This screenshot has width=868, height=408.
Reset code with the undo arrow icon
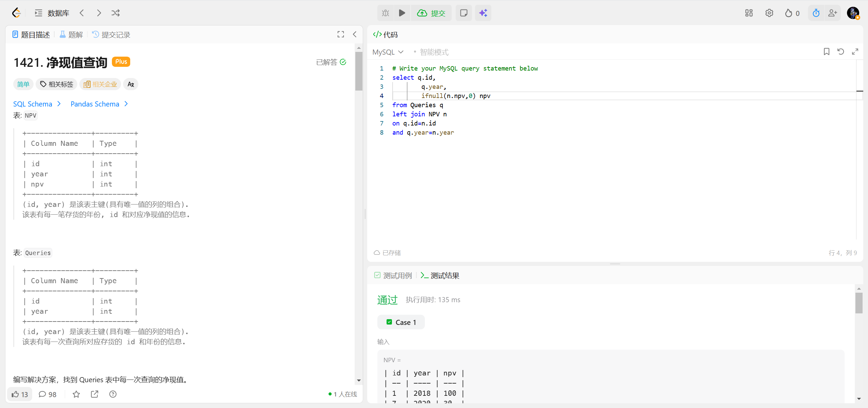(841, 52)
